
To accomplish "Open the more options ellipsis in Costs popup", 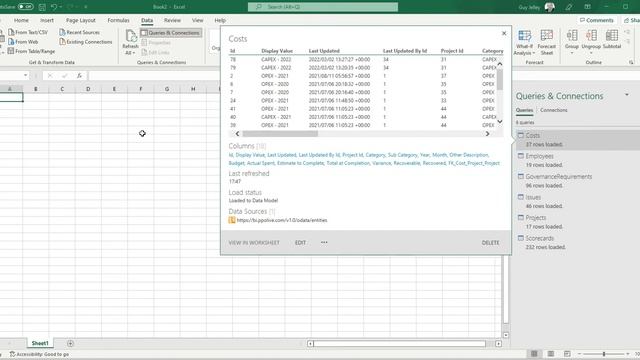I will (324, 242).
